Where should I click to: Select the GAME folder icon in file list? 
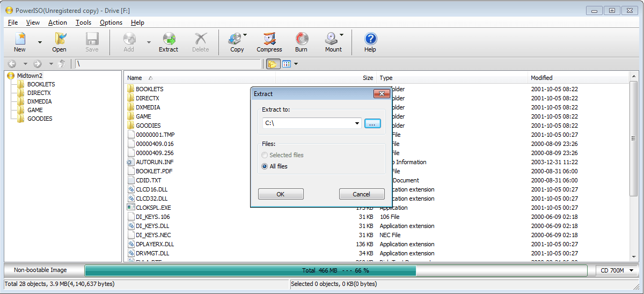[131, 116]
